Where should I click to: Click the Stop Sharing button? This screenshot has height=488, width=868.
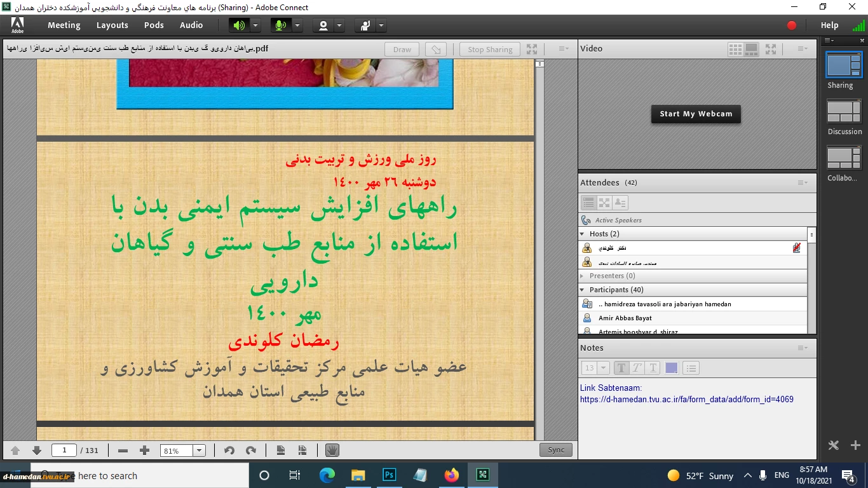click(x=490, y=50)
